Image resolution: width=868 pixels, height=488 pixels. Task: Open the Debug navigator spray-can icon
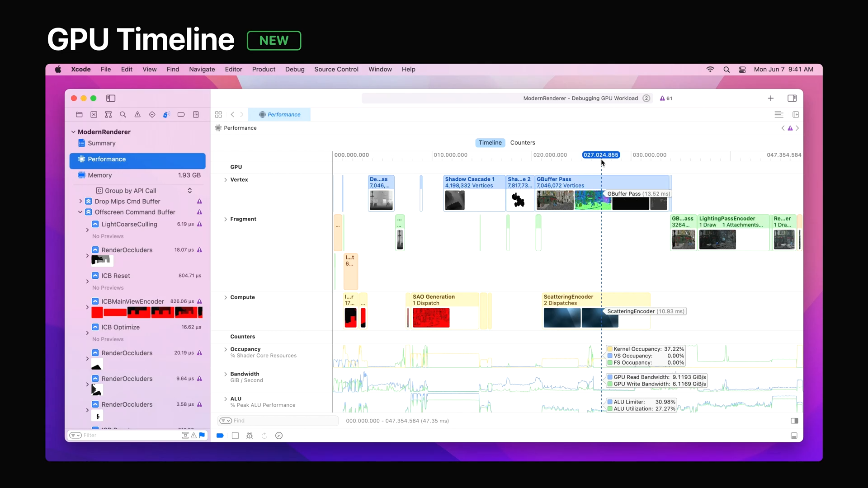[x=166, y=115]
